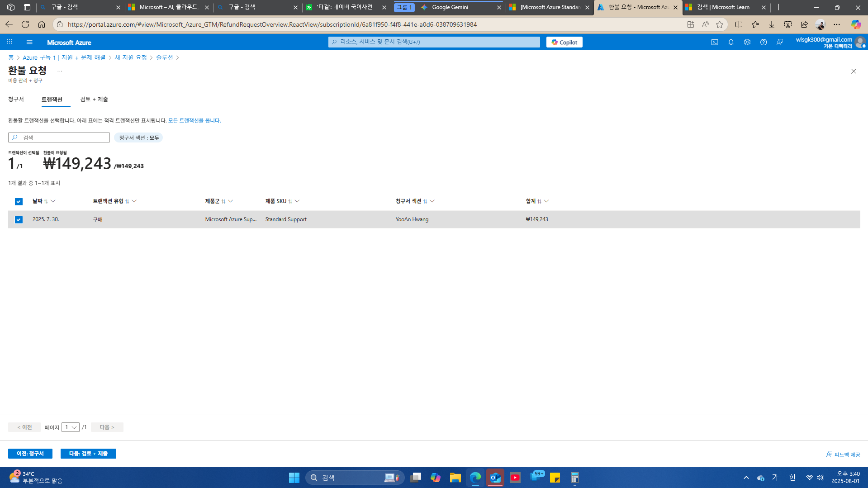The width and height of the screenshot is (868, 488).
Task: Open the 날짜 column filter chevron
Action: 53,201
